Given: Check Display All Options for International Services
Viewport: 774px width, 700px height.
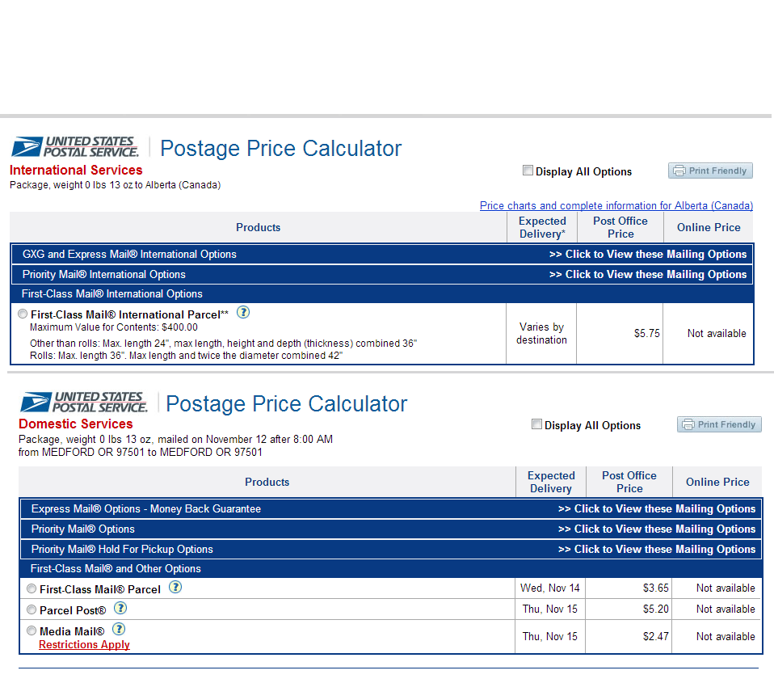Looking at the screenshot, I should (x=528, y=171).
